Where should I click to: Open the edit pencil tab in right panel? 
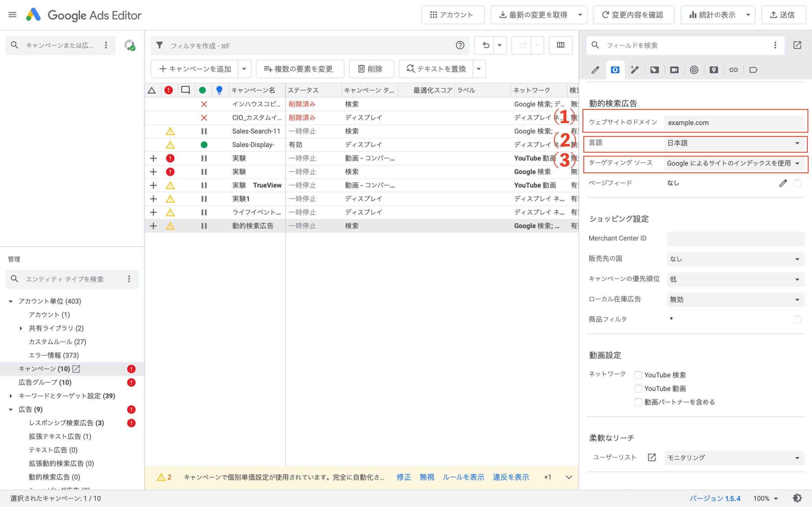pyautogui.click(x=596, y=70)
